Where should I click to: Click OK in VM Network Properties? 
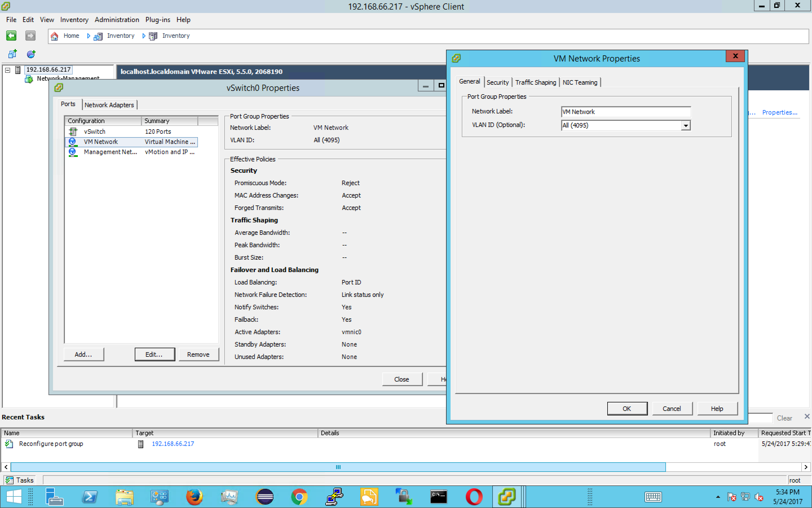click(x=627, y=409)
